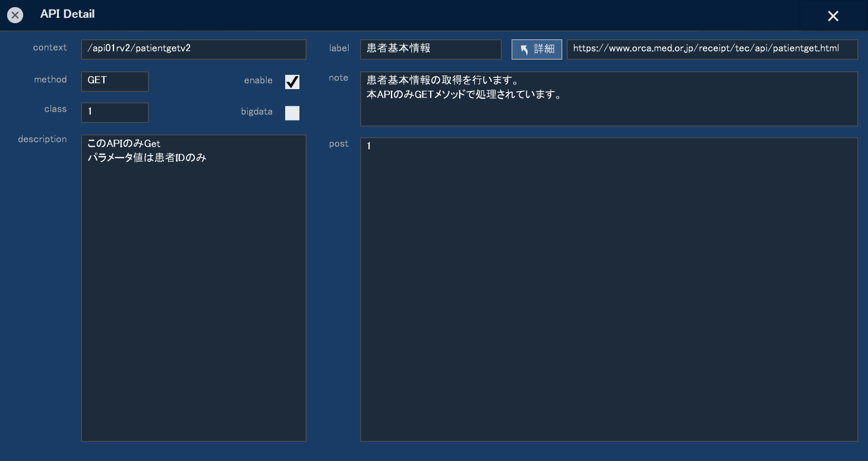Focus the class field containing 1
Screen dimensions: 868x461
115,112
